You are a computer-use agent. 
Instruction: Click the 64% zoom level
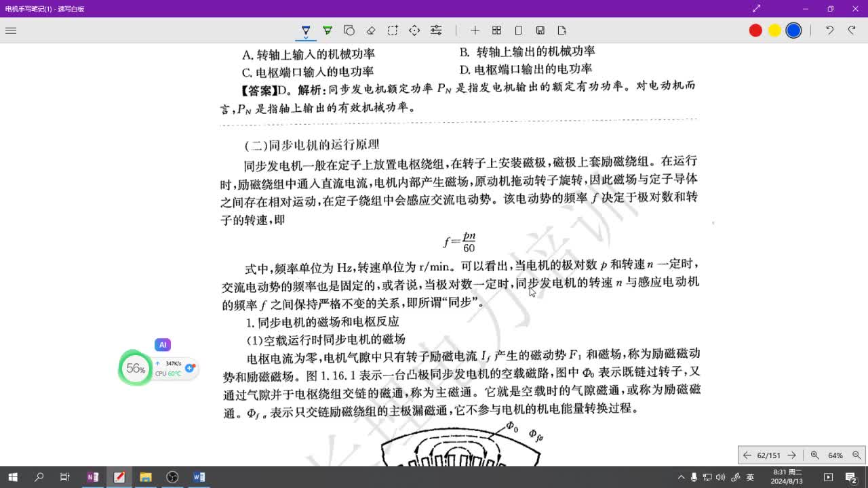point(835,455)
